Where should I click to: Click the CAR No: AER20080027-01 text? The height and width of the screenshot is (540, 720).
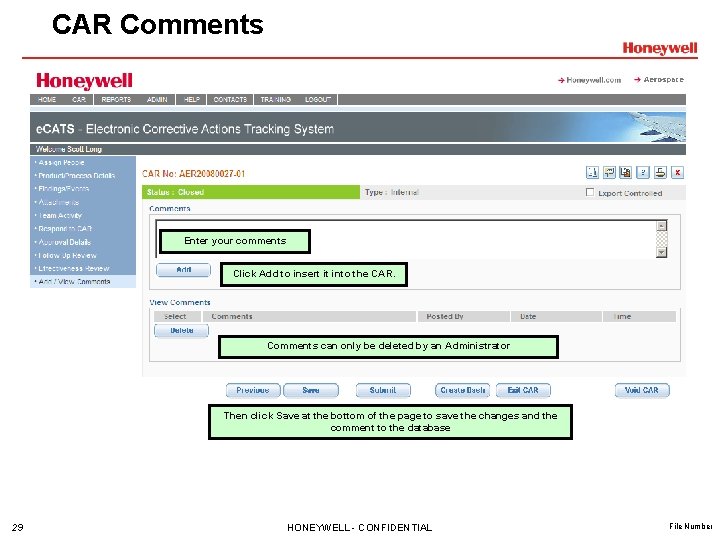click(193, 174)
